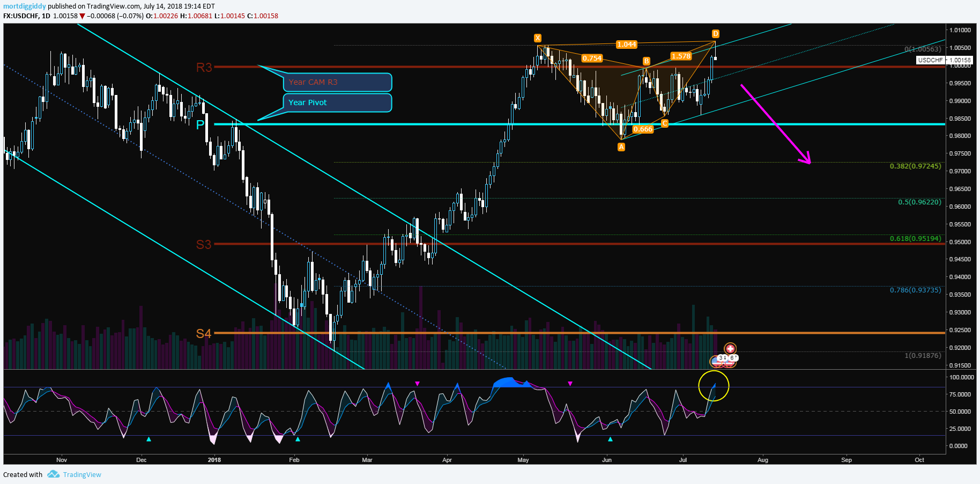Click the 1.578 pattern ratio label

[681, 56]
